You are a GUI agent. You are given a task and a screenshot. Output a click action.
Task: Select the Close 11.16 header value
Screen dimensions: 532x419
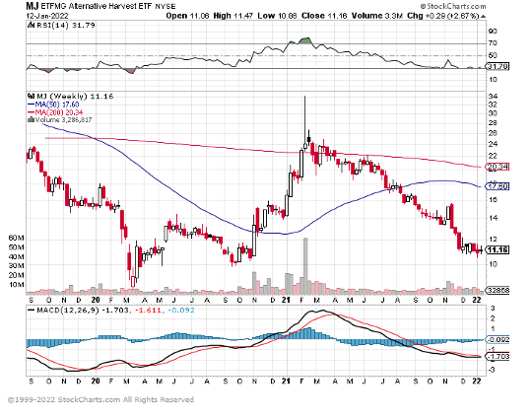[x=324, y=16]
